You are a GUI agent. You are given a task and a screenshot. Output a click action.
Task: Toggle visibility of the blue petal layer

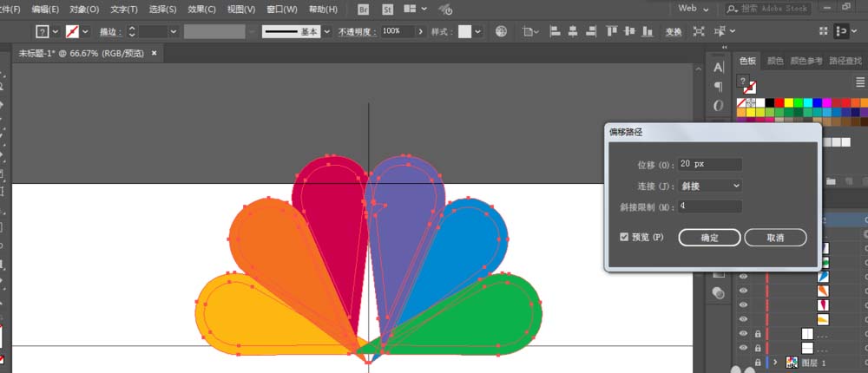(744, 276)
